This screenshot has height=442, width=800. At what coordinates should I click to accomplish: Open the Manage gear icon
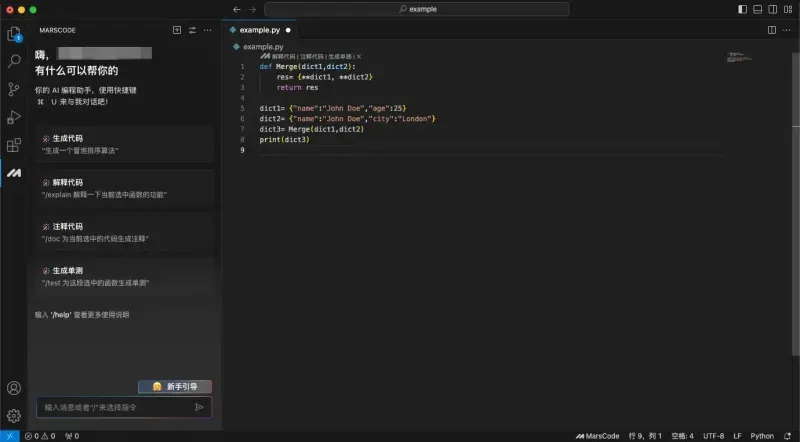pyautogui.click(x=14, y=415)
